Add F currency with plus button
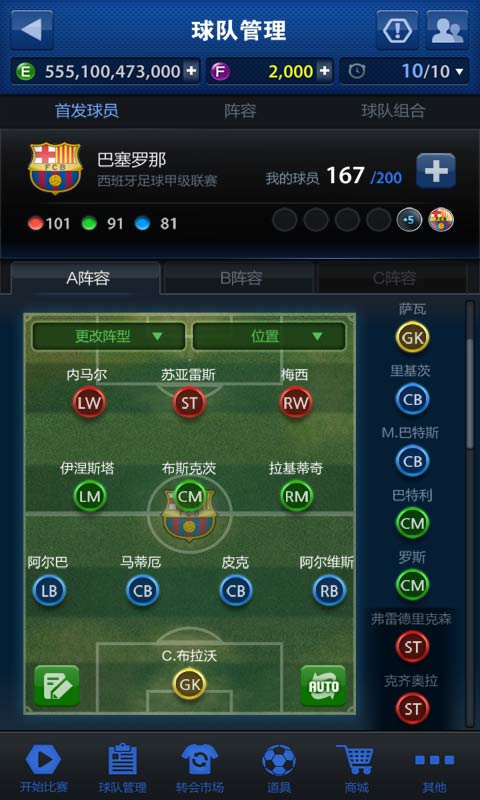480x800 pixels. (324, 71)
